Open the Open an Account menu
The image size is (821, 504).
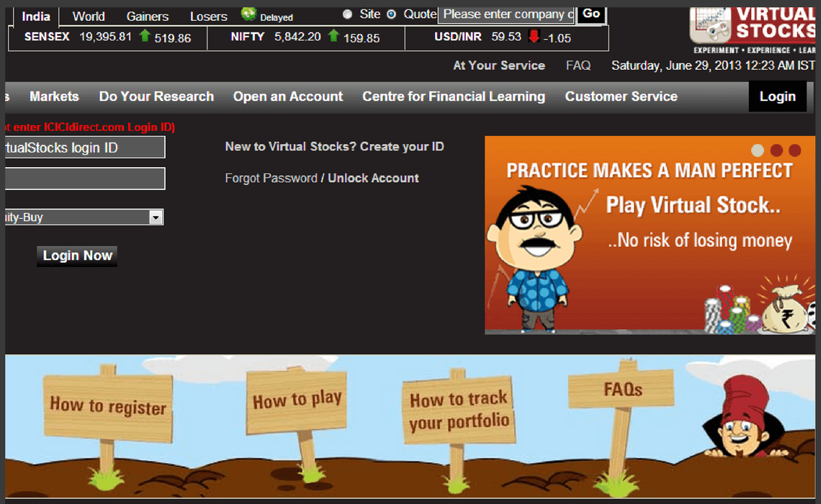pyautogui.click(x=288, y=96)
